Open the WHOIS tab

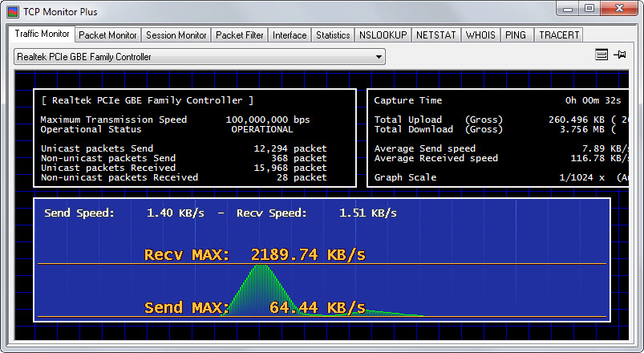480,35
